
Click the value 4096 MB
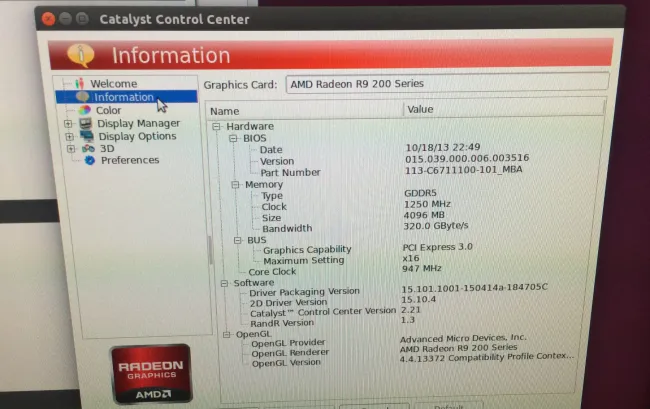[424, 215]
